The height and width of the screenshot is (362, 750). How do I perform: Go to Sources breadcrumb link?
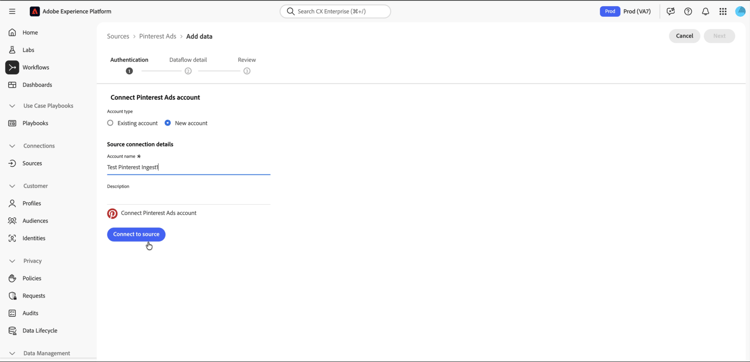click(x=118, y=36)
